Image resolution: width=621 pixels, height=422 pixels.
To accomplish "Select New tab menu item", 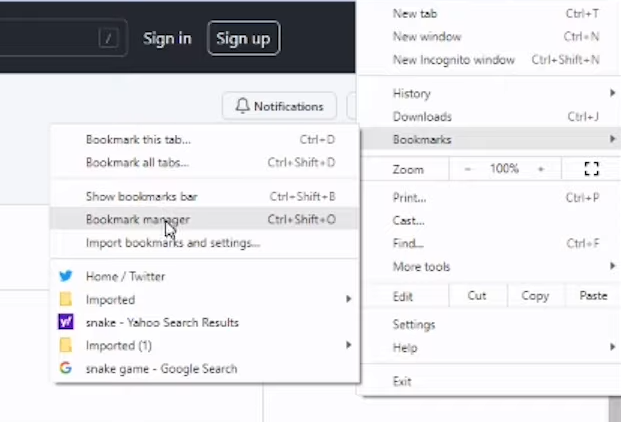I will click(x=491, y=14).
